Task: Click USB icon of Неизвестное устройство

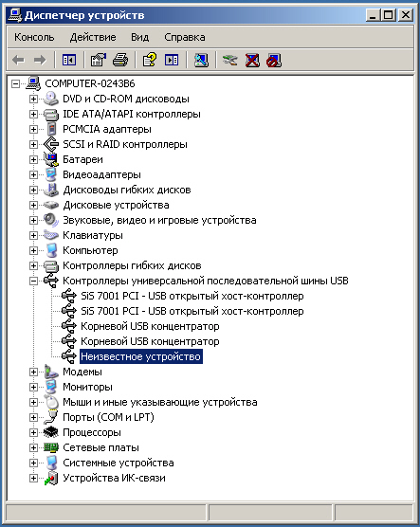Action: (69, 356)
